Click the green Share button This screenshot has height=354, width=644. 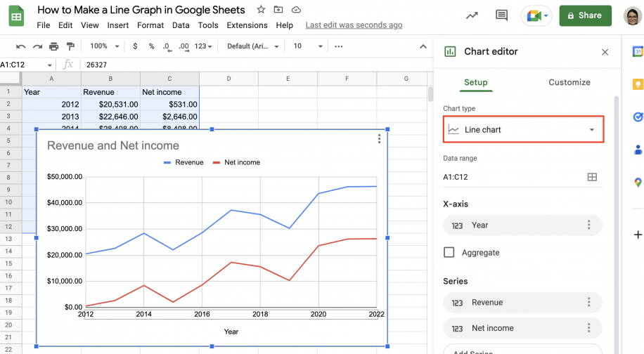pos(585,15)
